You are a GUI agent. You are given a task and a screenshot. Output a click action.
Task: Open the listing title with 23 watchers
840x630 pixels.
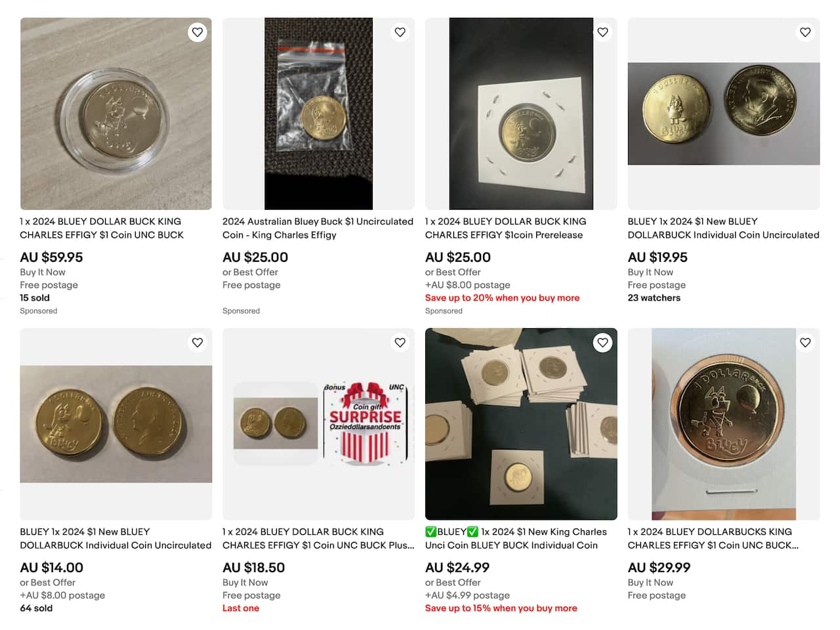(723, 228)
